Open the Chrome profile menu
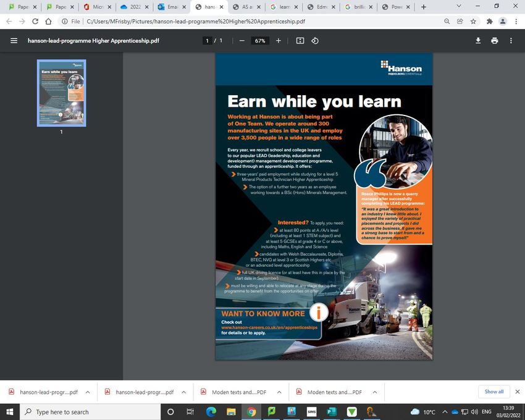The image size is (525, 420). point(503,22)
